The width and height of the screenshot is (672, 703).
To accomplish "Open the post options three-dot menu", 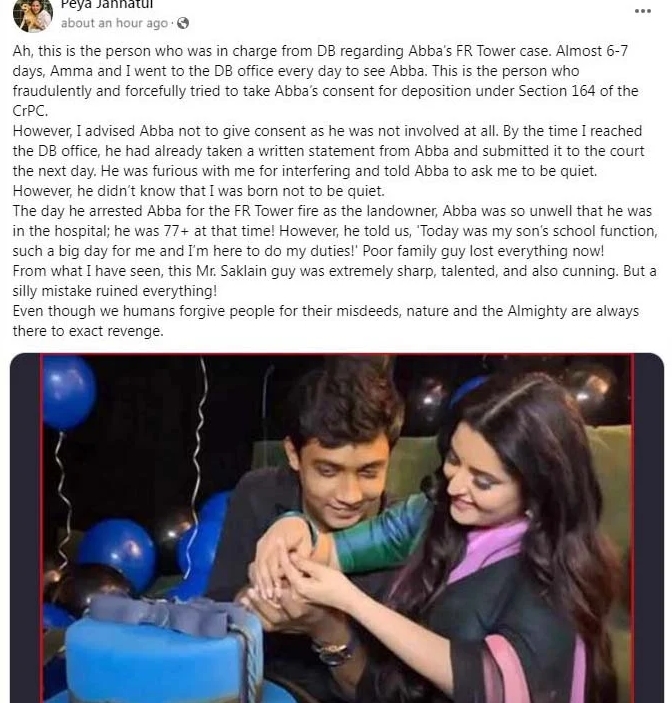I will pyautogui.click(x=642, y=11).
